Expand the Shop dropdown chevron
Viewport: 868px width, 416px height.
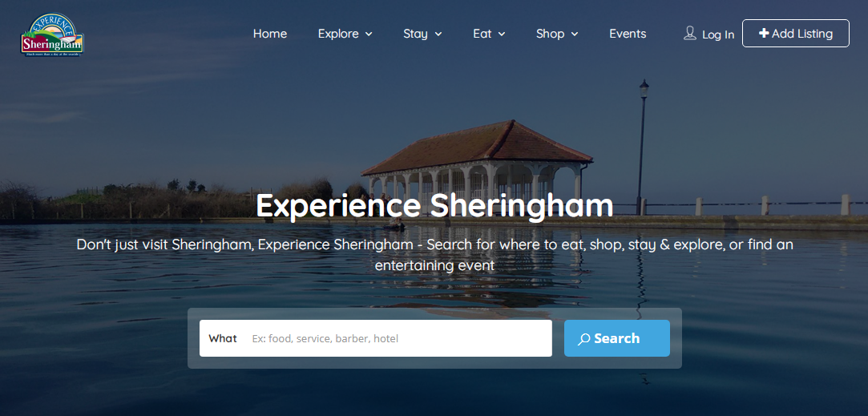pyautogui.click(x=575, y=34)
